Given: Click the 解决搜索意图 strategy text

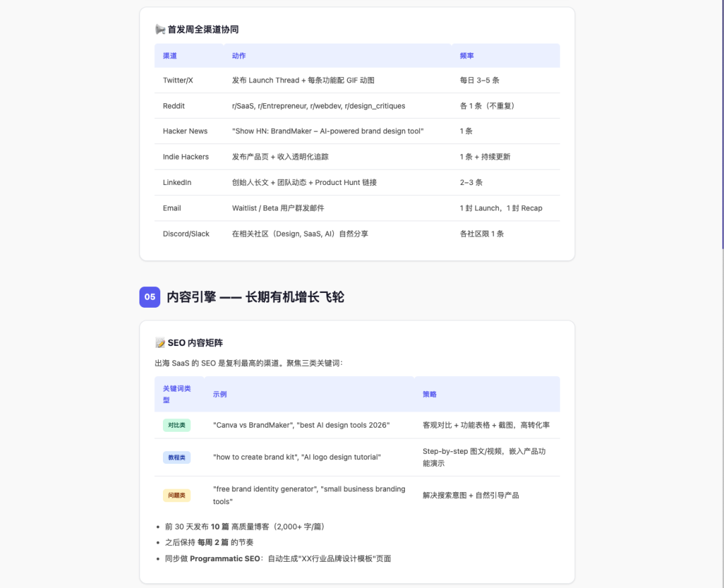Looking at the screenshot, I should tap(471, 495).
